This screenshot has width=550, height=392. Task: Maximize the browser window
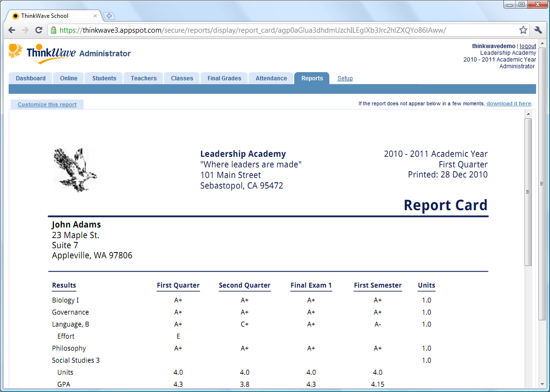521,4
